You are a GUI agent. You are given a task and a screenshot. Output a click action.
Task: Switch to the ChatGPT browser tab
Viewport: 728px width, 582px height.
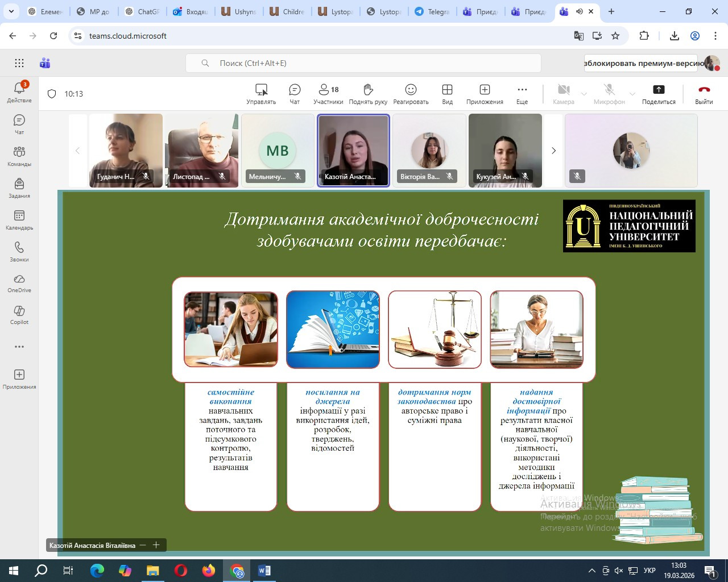click(x=142, y=11)
